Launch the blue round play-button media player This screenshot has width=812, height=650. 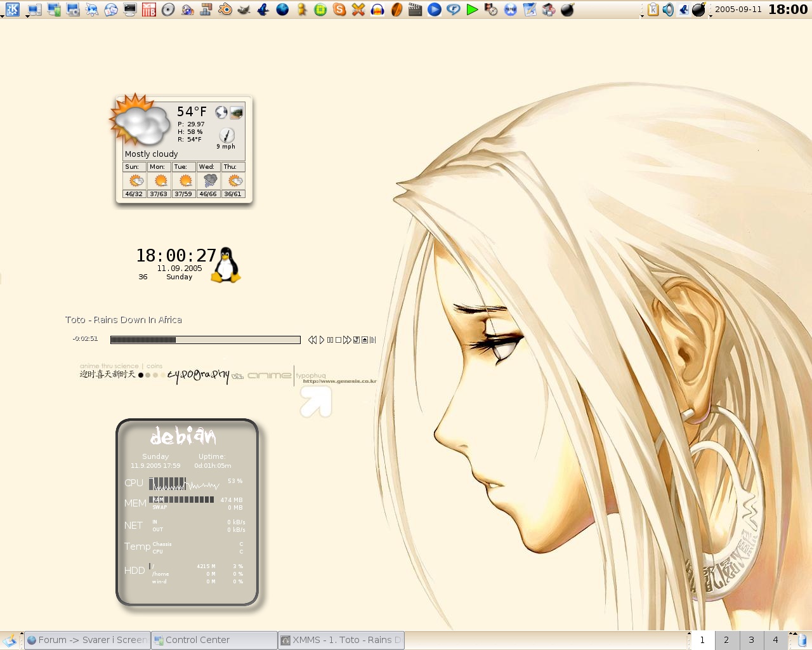pyautogui.click(x=435, y=10)
